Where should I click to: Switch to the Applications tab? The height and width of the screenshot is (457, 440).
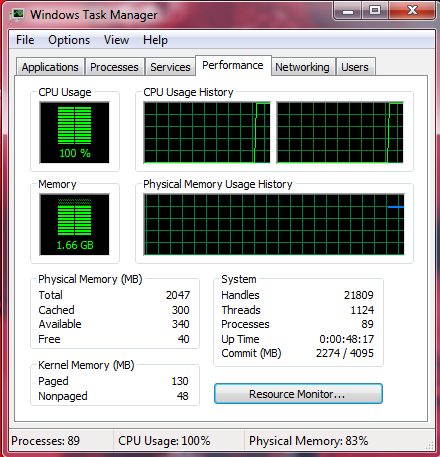coord(50,67)
